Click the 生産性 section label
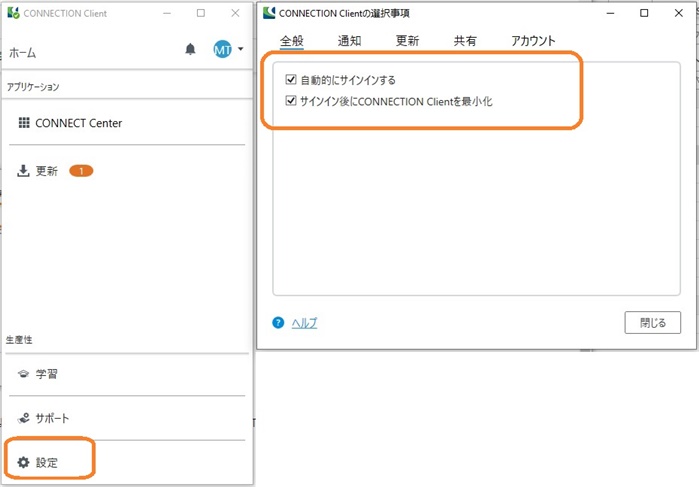The image size is (699, 487). [x=19, y=340]
